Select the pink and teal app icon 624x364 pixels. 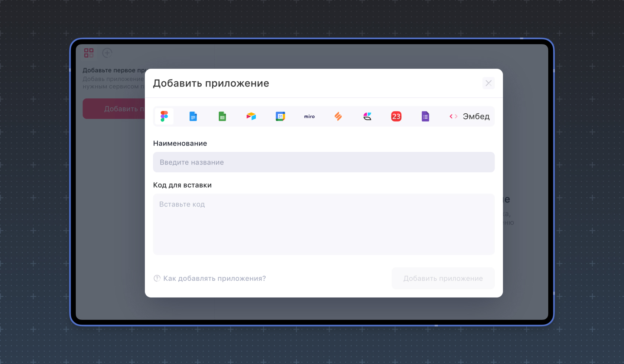pos(367,116)
